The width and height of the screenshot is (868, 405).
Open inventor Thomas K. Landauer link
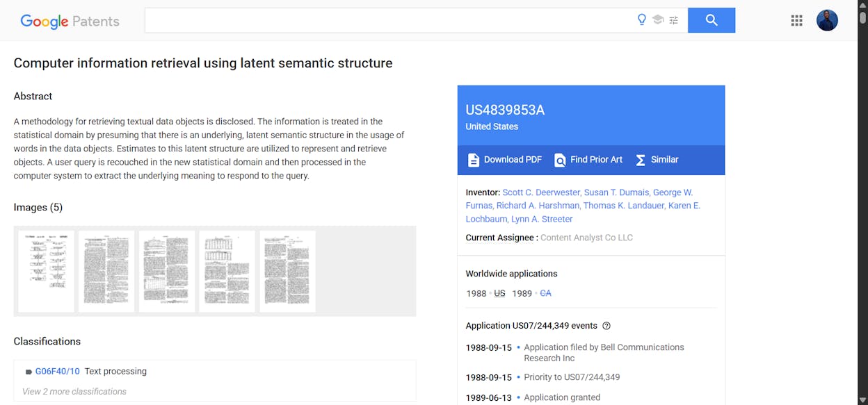click(x=624, y=206)
